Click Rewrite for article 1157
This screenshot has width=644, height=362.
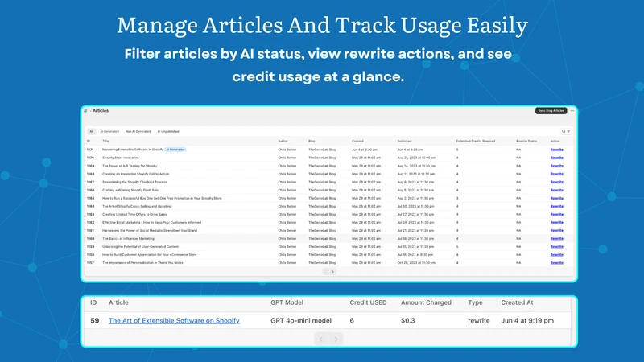556,263
